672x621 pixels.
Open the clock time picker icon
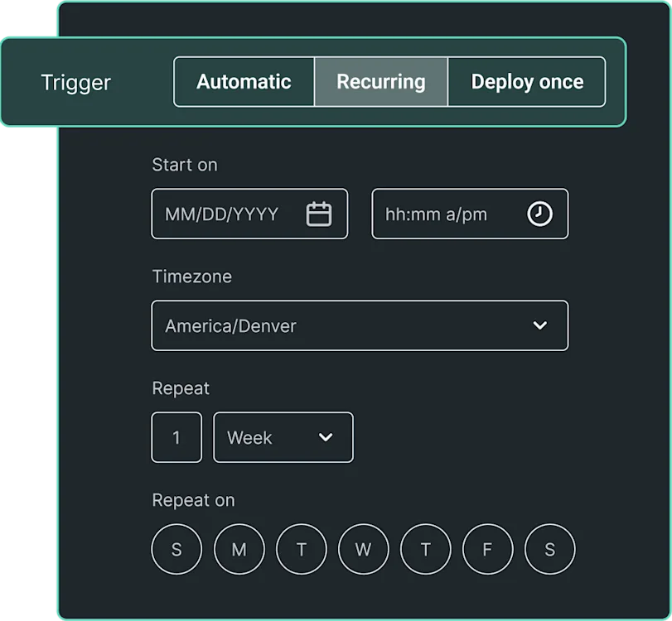pyautogui.click(x=539, y=214)
